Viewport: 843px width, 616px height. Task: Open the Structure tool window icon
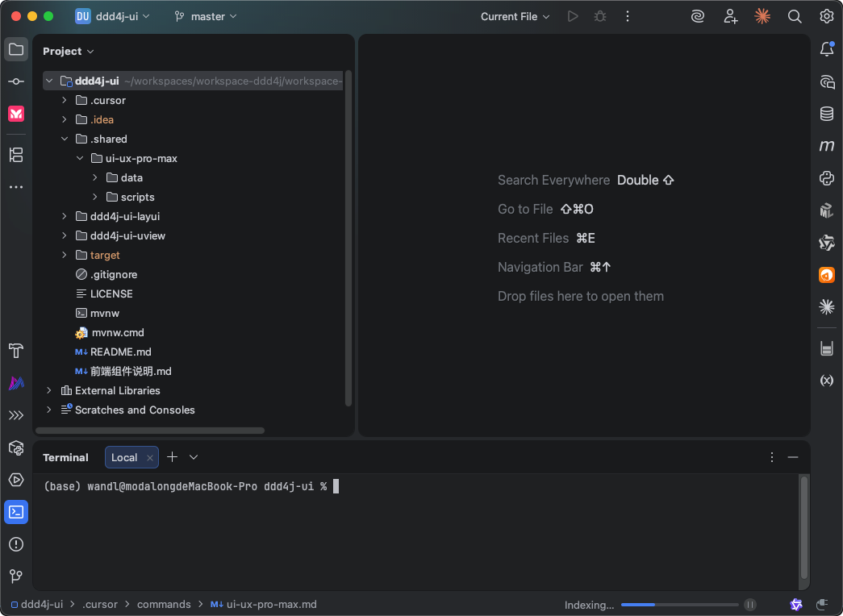(16, 155)
